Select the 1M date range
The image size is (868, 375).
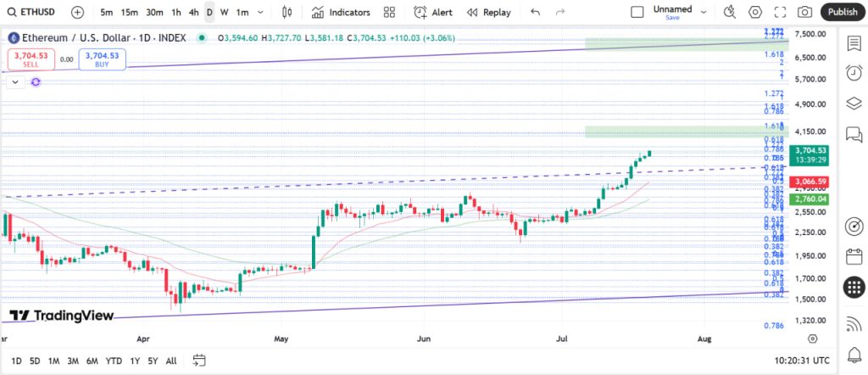[53, 361]
